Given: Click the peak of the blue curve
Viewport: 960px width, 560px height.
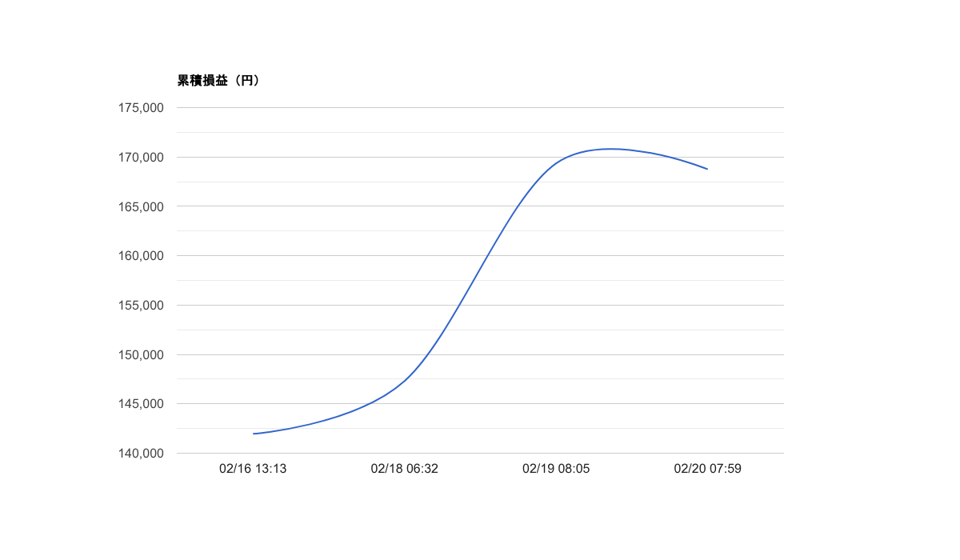Looking at the screenshot, I should (x=610, y=149).
